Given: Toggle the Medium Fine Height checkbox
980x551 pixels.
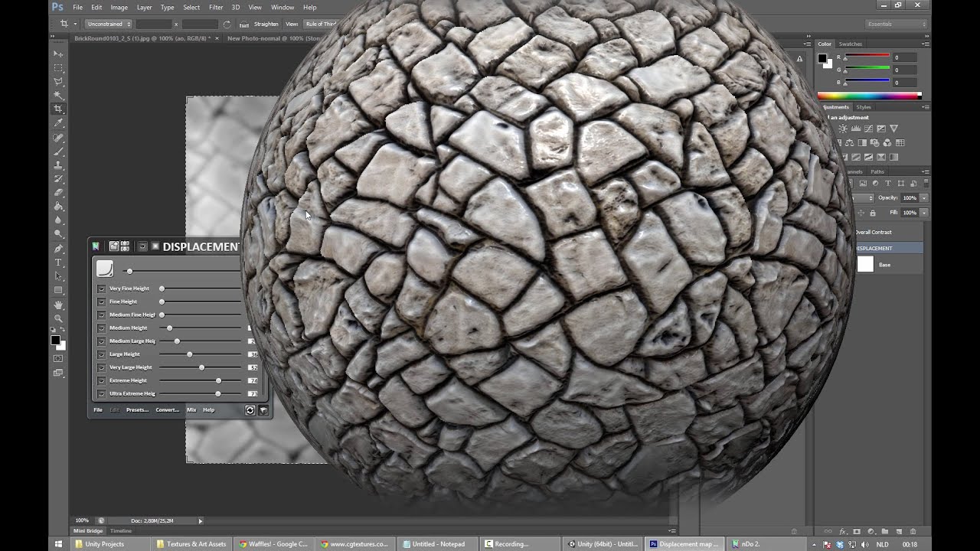Looking at the screenshot, I should [101, 315].
